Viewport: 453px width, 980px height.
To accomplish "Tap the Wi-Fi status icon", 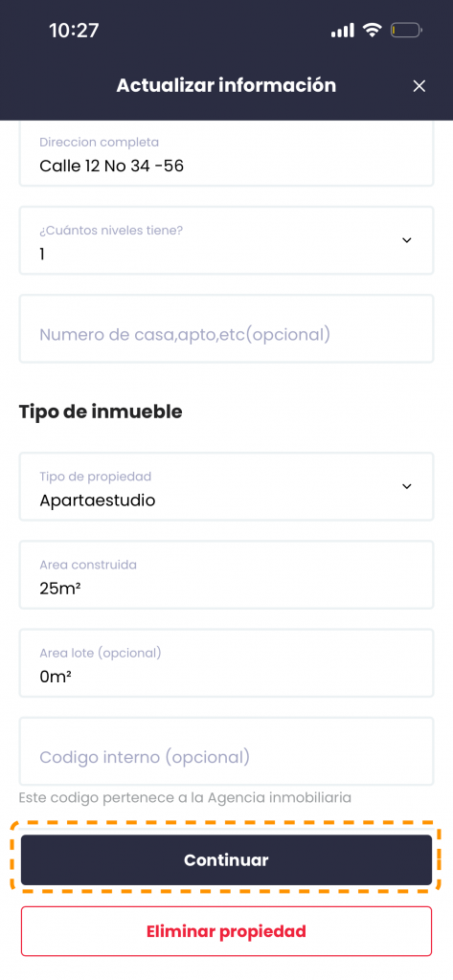I will (x=373, y=30).
